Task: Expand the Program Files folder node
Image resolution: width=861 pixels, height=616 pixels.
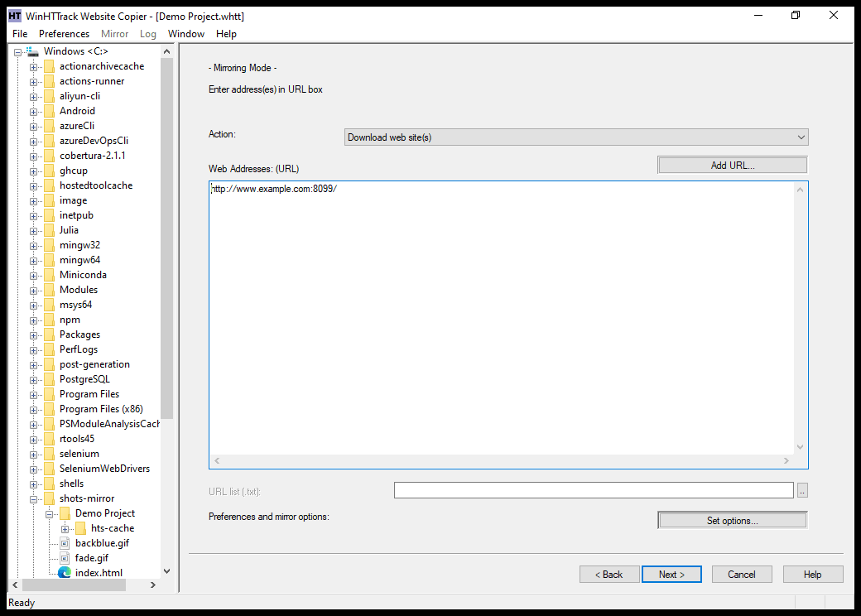Action: point(33,395)
